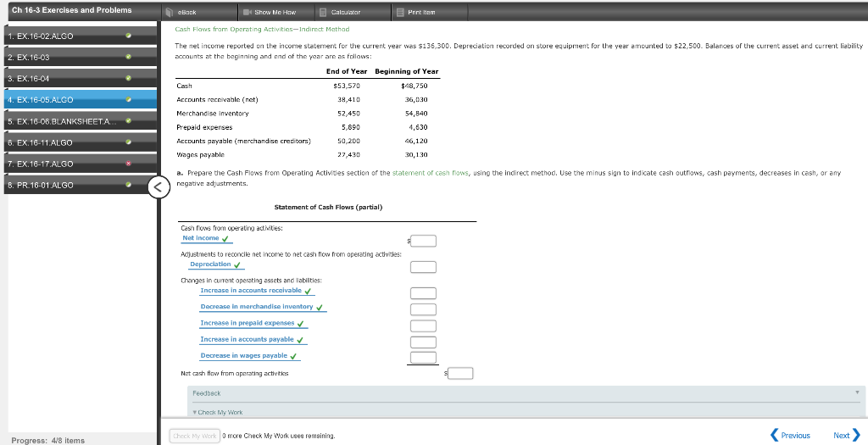Click the merchandise inventory amount field
Viewport: 868px width, 445px height.
[424, 309]
